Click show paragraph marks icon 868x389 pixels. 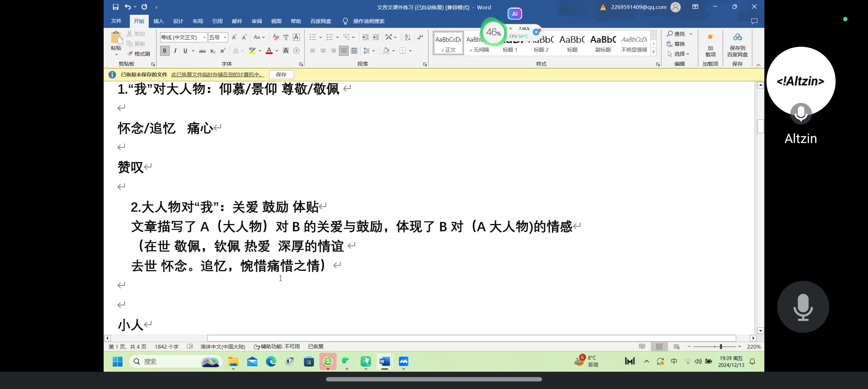(x=420, y=37)
